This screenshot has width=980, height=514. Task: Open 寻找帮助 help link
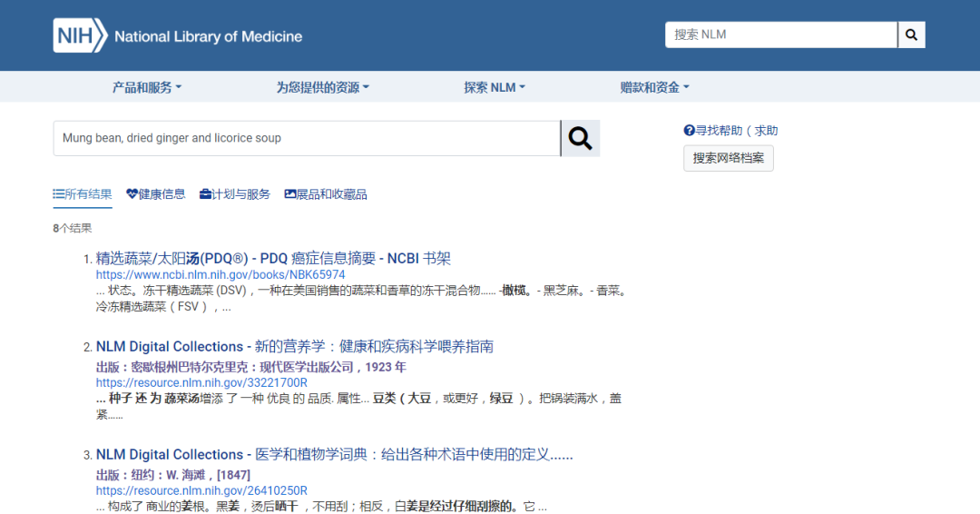point(730,131)
